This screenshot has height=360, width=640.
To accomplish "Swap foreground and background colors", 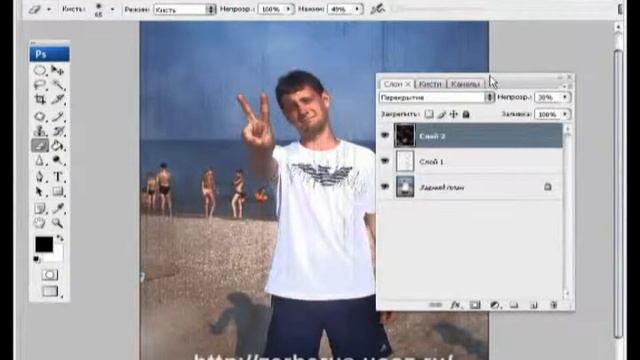I will coord(60,238).
